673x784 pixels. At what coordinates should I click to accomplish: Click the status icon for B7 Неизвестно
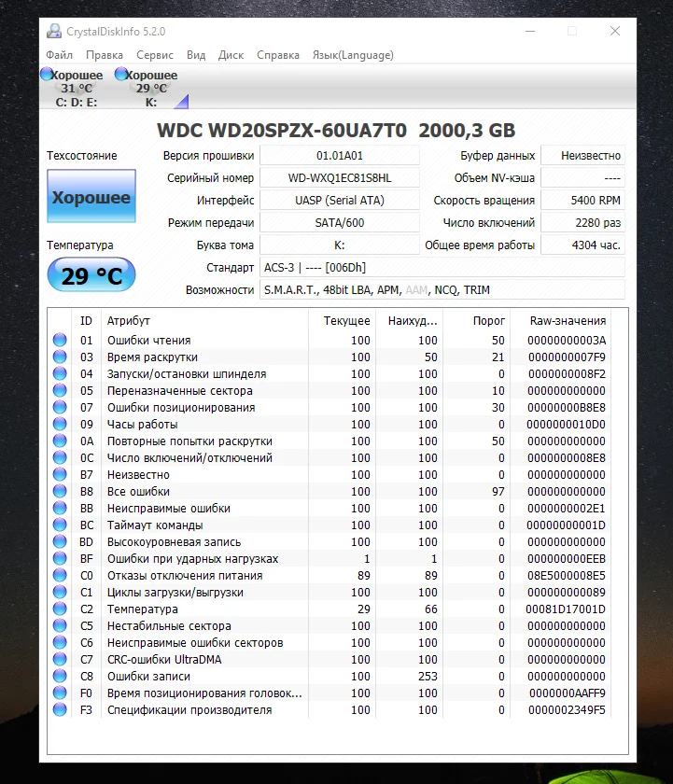pos(60,474)
